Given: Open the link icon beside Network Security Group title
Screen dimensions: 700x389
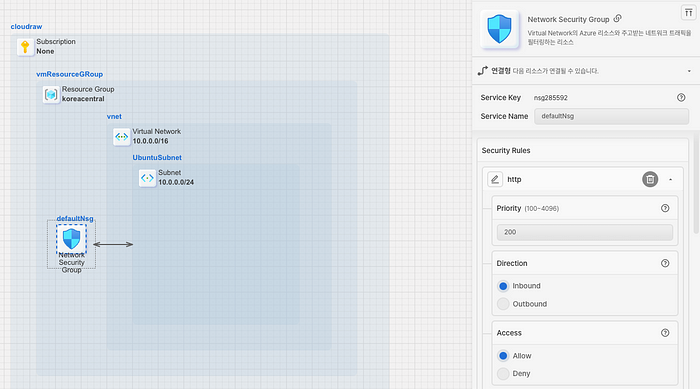Looking at the screenshot, I should click(x=617, y=19).
